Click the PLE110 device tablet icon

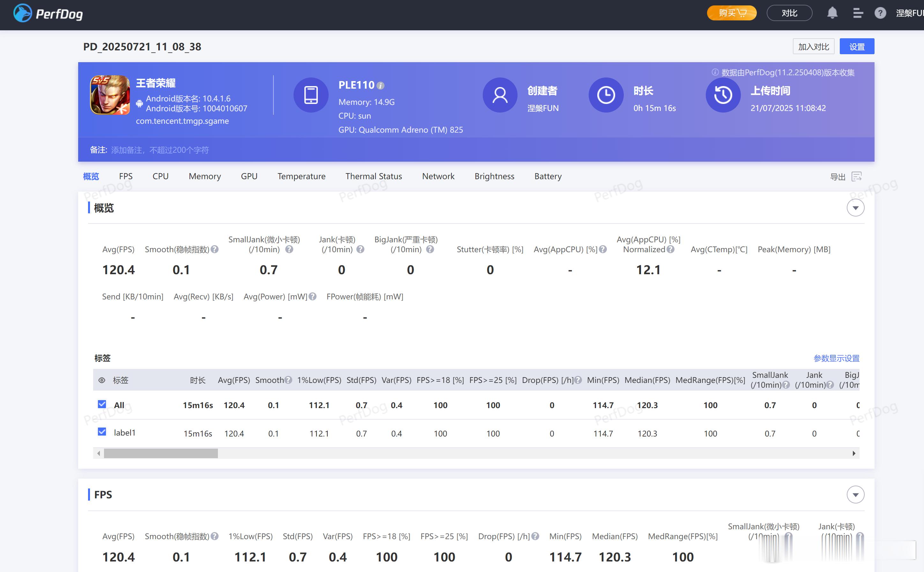tap(311, 95)
